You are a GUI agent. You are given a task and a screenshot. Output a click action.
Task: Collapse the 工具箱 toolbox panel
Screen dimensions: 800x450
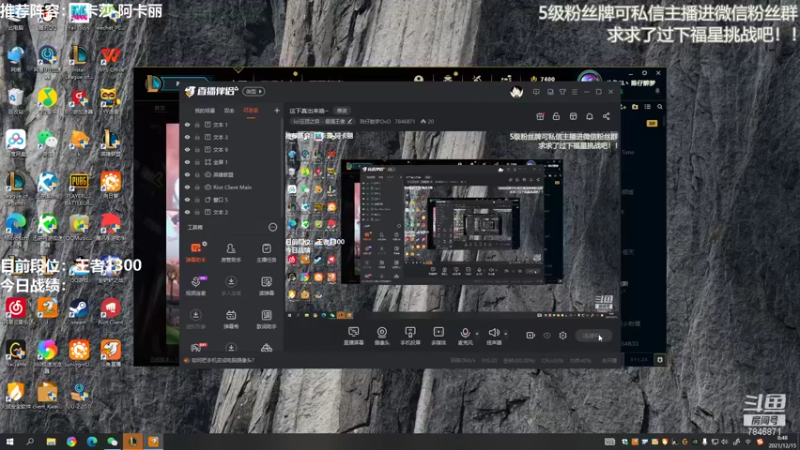[x=273, y=227]
